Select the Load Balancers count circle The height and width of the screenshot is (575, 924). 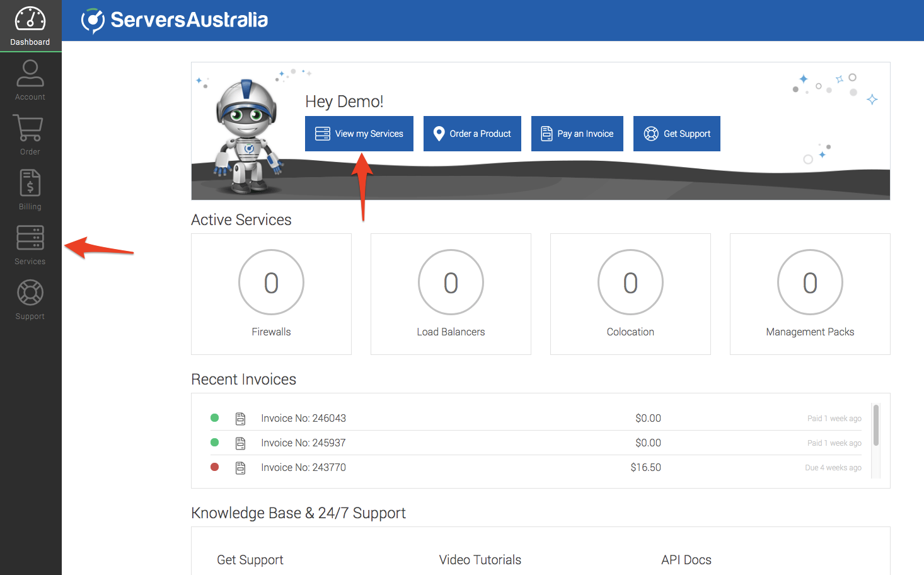tap(451, 282)
